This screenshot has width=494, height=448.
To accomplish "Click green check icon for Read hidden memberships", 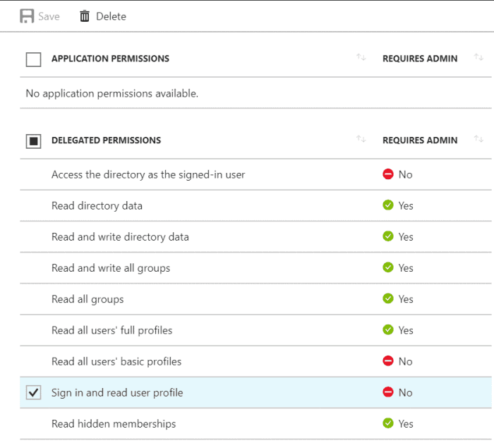I will pos(387,423).
